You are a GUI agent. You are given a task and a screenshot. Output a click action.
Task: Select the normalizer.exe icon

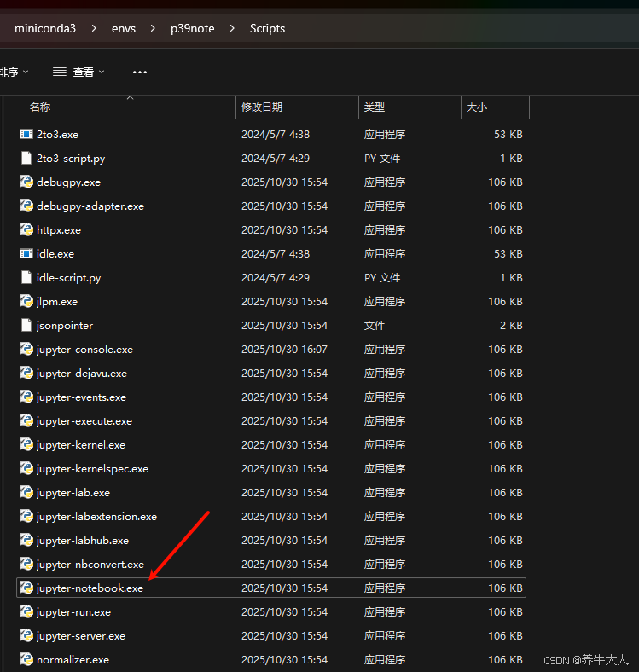(26, 660)
